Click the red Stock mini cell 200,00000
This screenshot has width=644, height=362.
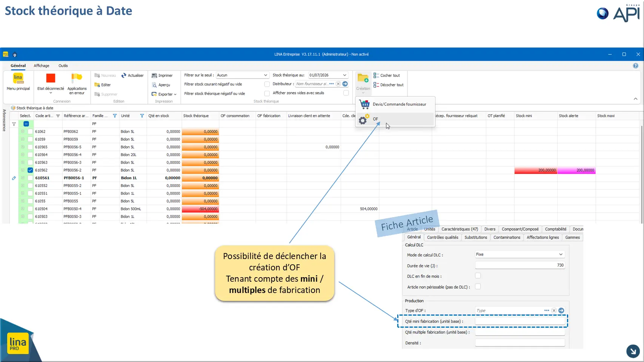click(x=536, y=170)
